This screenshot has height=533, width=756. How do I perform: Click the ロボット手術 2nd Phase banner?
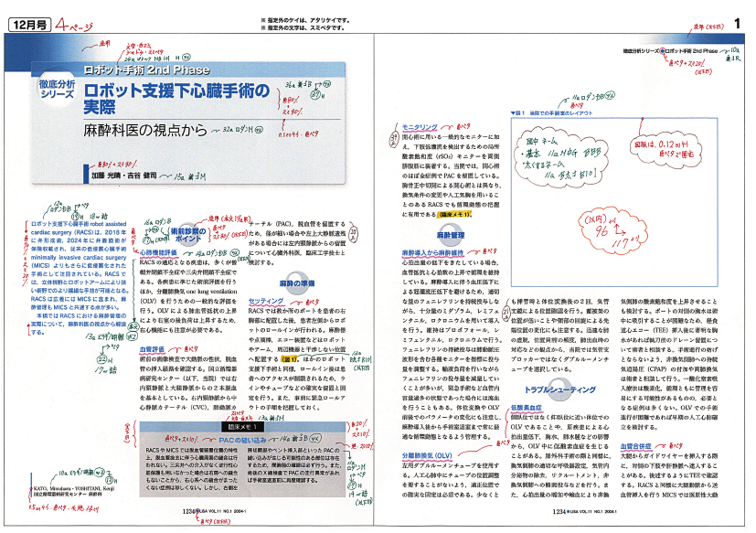[153, 70]
